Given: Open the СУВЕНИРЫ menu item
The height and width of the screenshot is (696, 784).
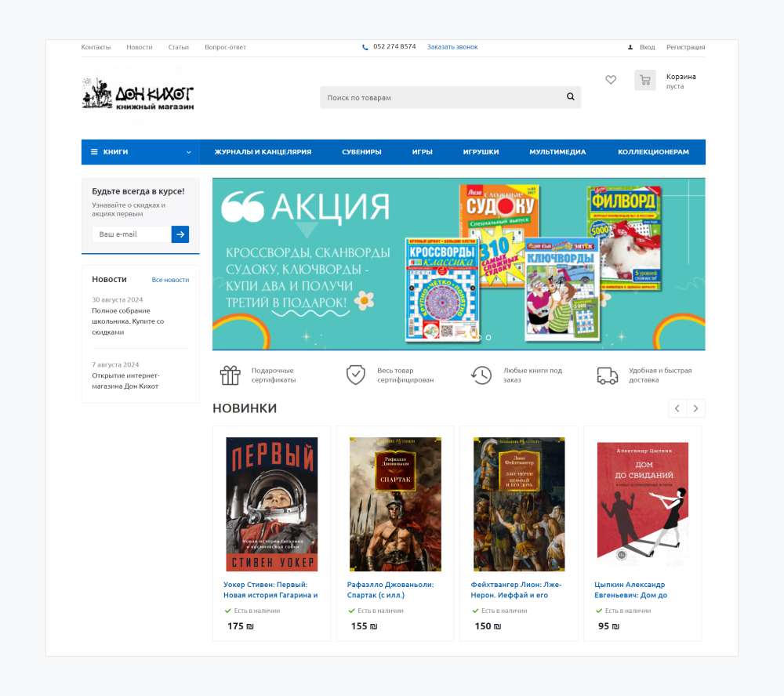Looking at the screenshot, I should tap(361, 152).
